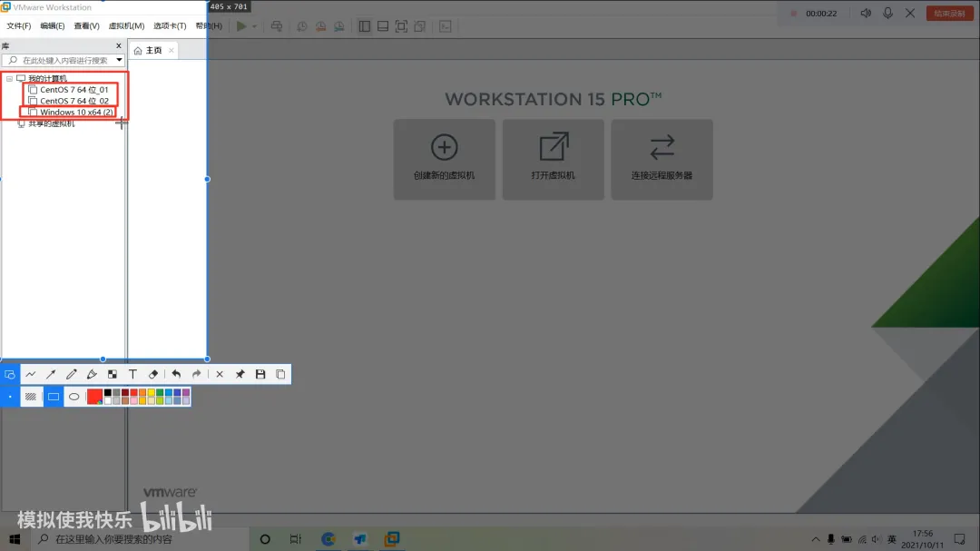
Task: Pick the white color swatch
Action: coord(107,400)
